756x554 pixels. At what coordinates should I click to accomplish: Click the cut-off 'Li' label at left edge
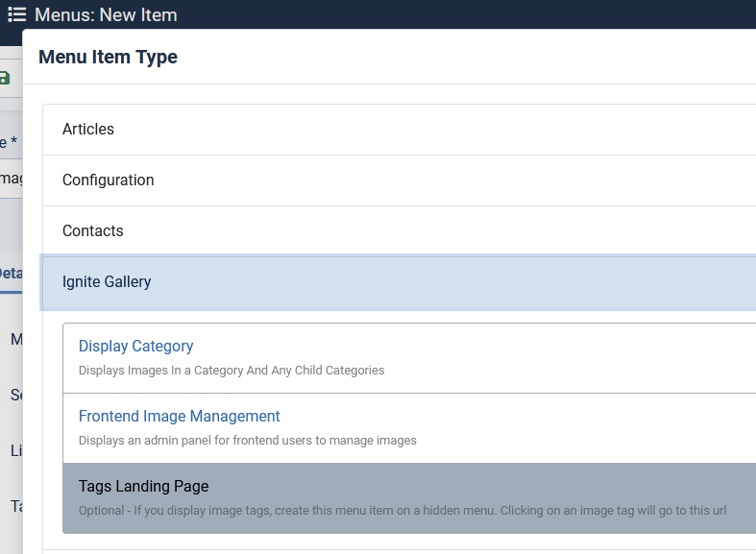(x=16, y=450)
